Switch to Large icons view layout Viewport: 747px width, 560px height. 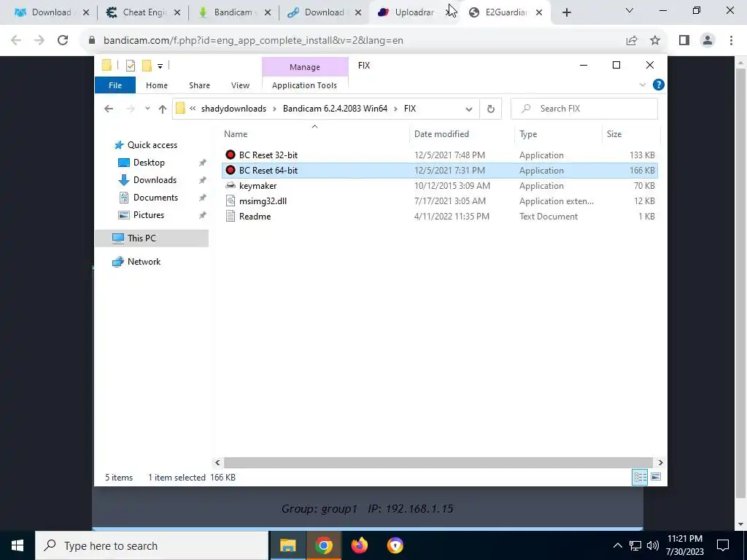656,477
